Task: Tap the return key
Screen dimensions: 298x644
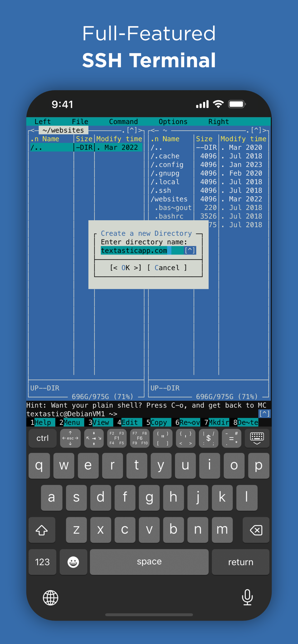Action: coord(241,562)
